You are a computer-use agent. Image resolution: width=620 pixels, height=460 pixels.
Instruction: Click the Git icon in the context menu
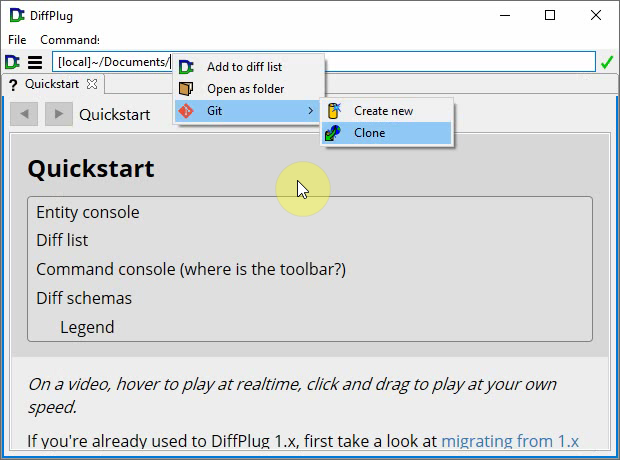click(x=186, y=111)
